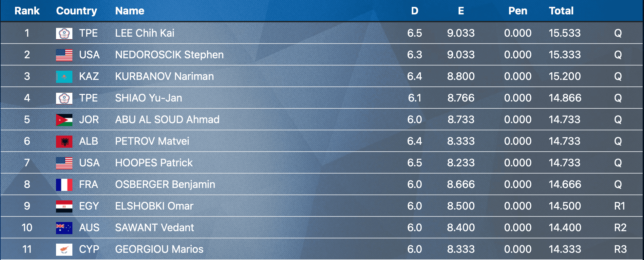
Task: Sort by the Total column header
Action: pos(561,11)
